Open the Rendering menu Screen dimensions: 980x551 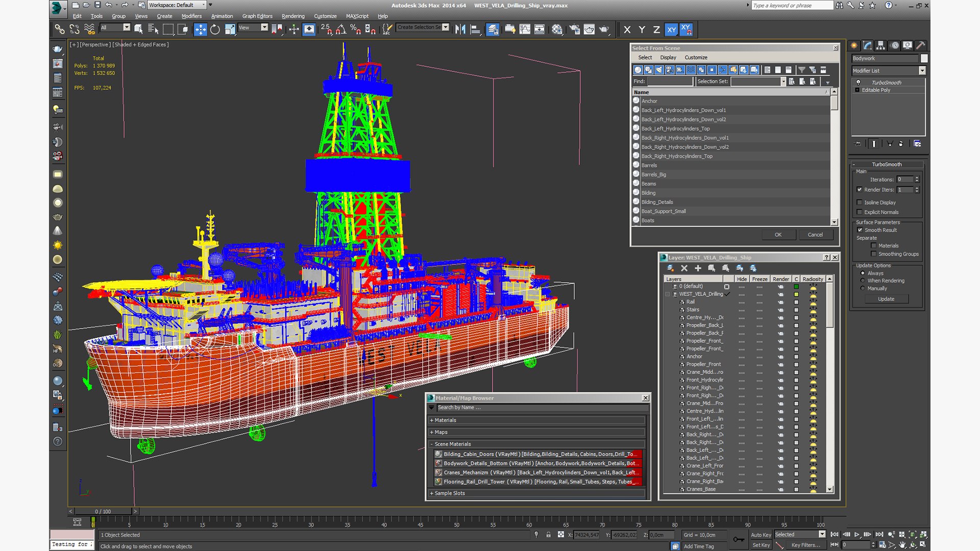[x=293, y=16]
